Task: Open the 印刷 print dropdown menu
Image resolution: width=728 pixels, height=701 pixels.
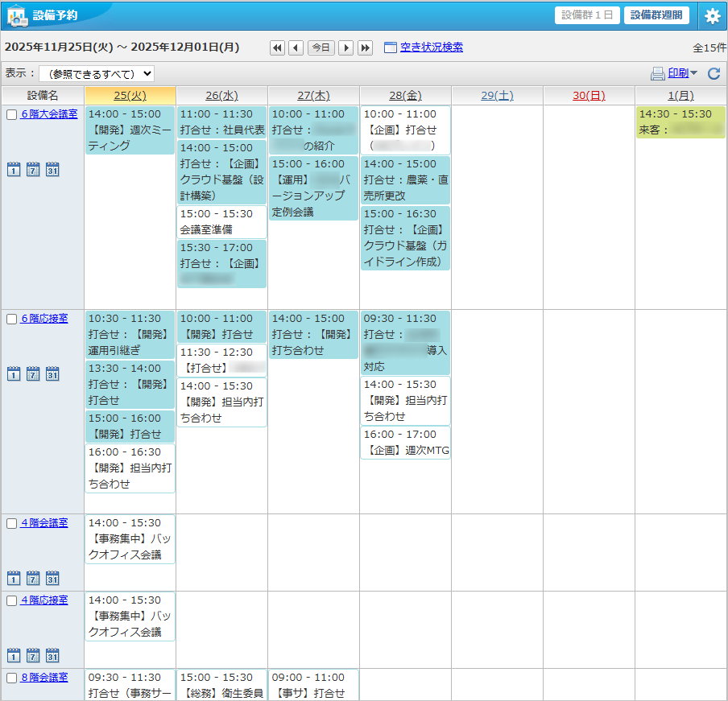Action: click(x=674, y=73)
